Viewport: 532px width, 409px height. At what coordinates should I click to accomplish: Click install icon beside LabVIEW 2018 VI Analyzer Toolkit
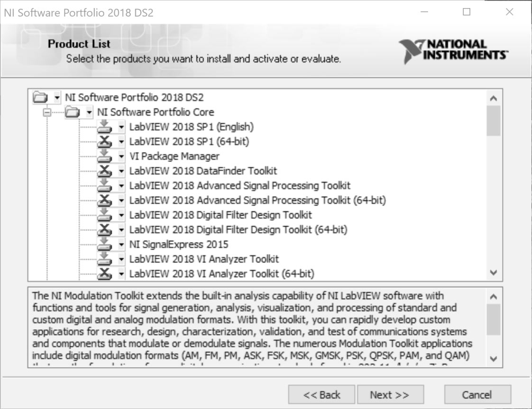pyautogui.click(x=104, y=259)
